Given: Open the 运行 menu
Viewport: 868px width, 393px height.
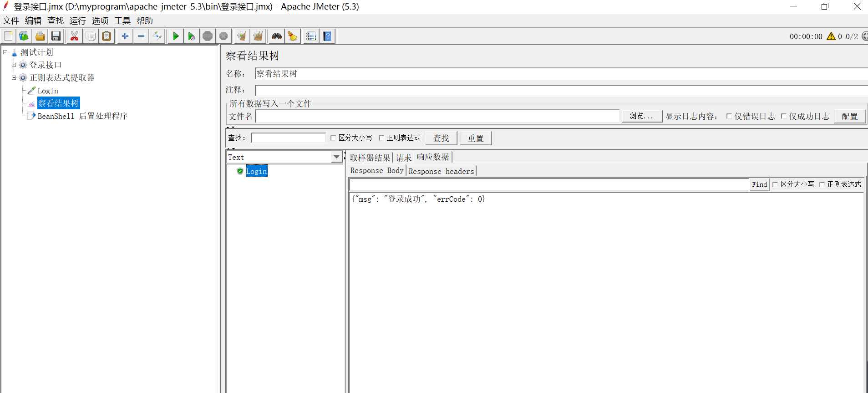Looking at the screenshot, I should (78, 21).
